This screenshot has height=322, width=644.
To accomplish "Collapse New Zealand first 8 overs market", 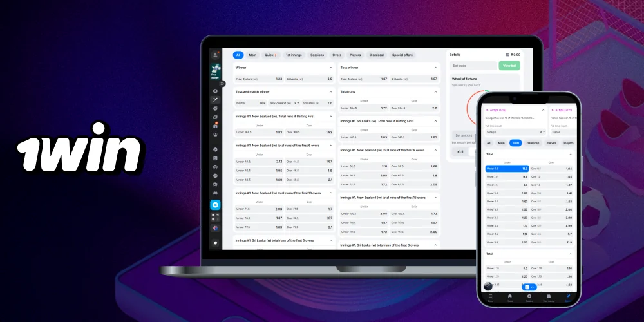I will point(435,150).
